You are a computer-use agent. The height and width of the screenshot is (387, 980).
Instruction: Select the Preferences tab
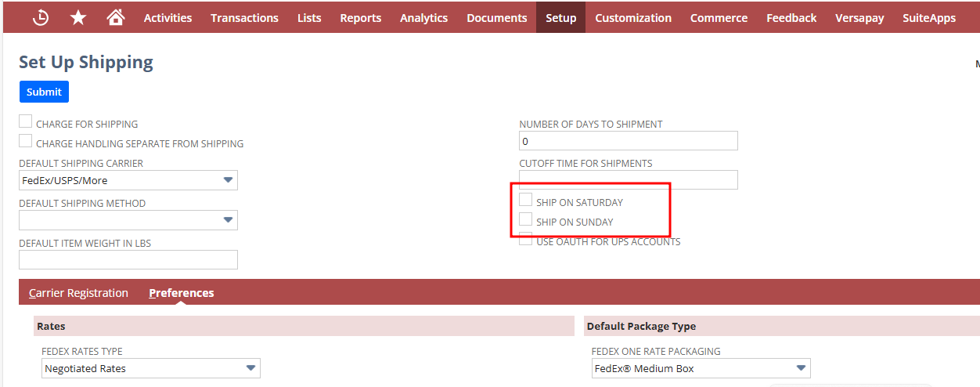tap(182, 293)
